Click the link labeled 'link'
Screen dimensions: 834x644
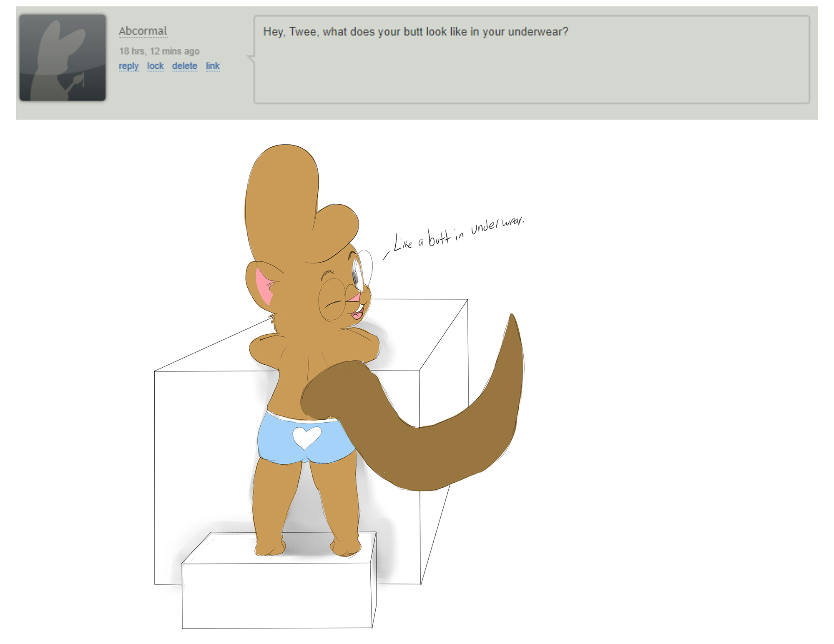click(x=213, y=66)
